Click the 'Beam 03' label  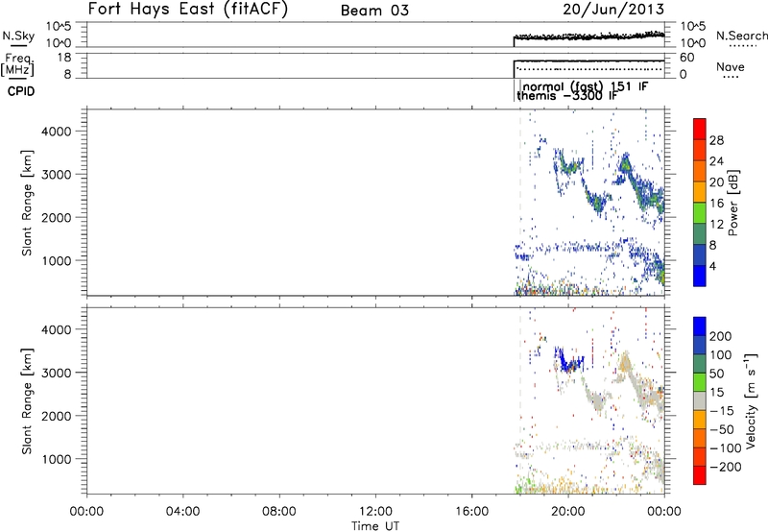click(x=374, y=11)
